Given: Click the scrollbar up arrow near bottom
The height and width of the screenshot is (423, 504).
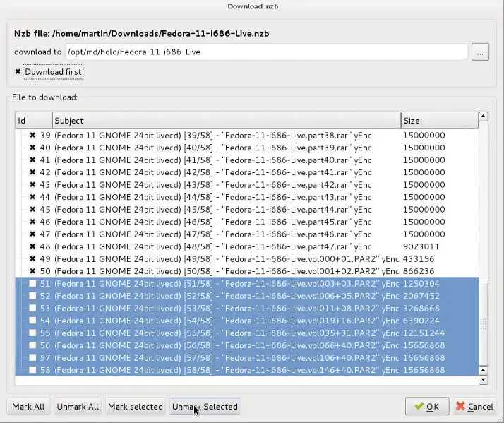Looking at the screenshot, I should pos(484,370).
